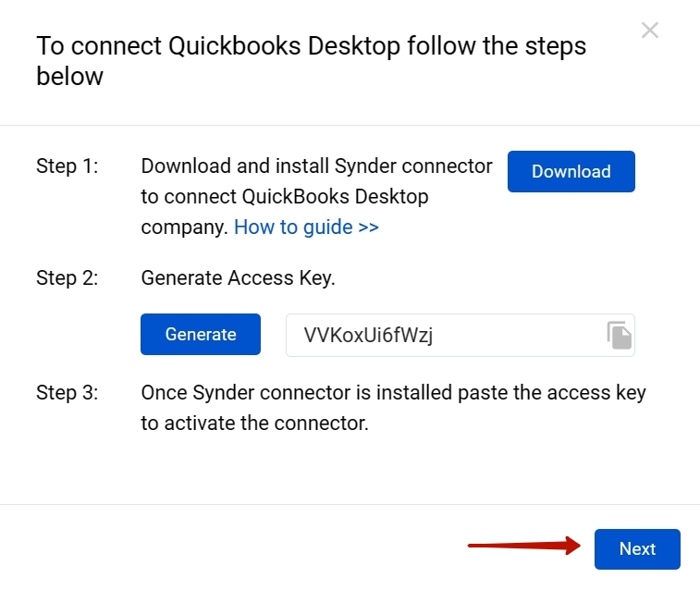
Task: Click the text 'Download and install Synder connector'
Action: 316,166
